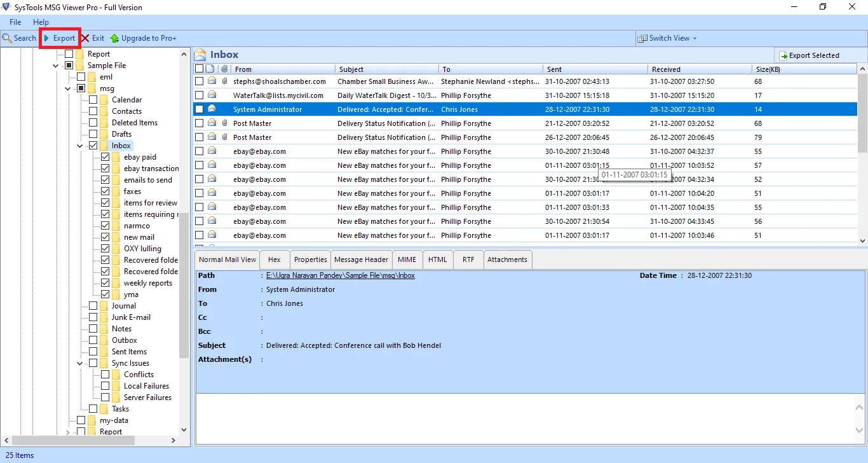
Task: Click the Search magnifier icon in toolbar
Action: coord(7,38)
